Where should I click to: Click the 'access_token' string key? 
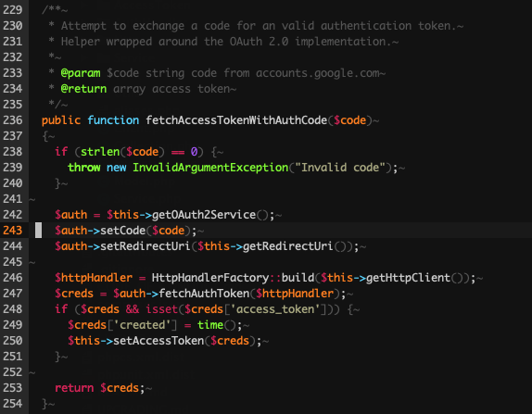click(275, 309)
